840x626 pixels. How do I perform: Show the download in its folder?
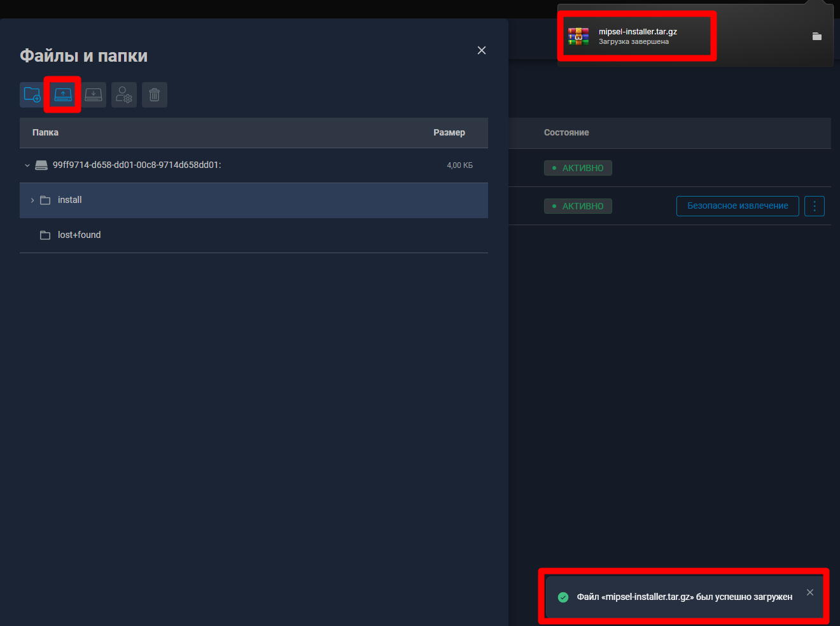(817, 36)
